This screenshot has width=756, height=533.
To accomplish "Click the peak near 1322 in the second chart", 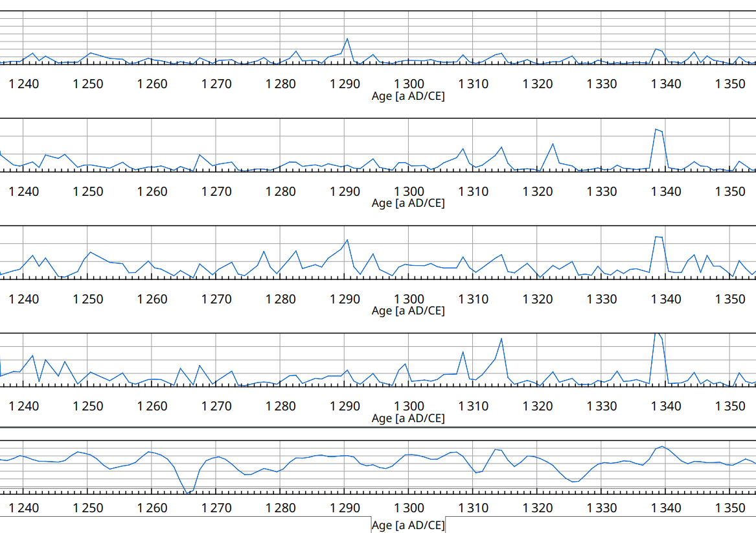I will pos(552,145).
